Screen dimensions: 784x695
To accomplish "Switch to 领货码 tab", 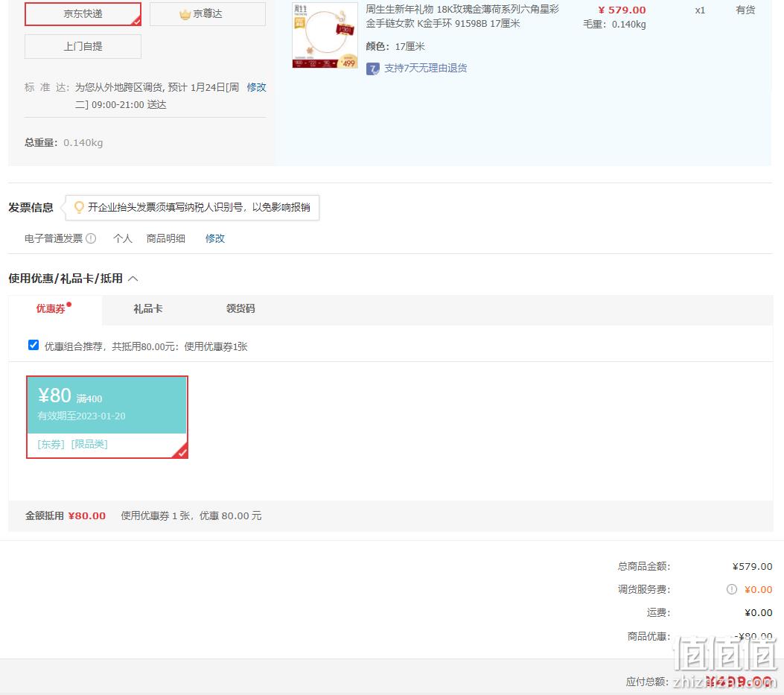I will click(x=240, y=308).
